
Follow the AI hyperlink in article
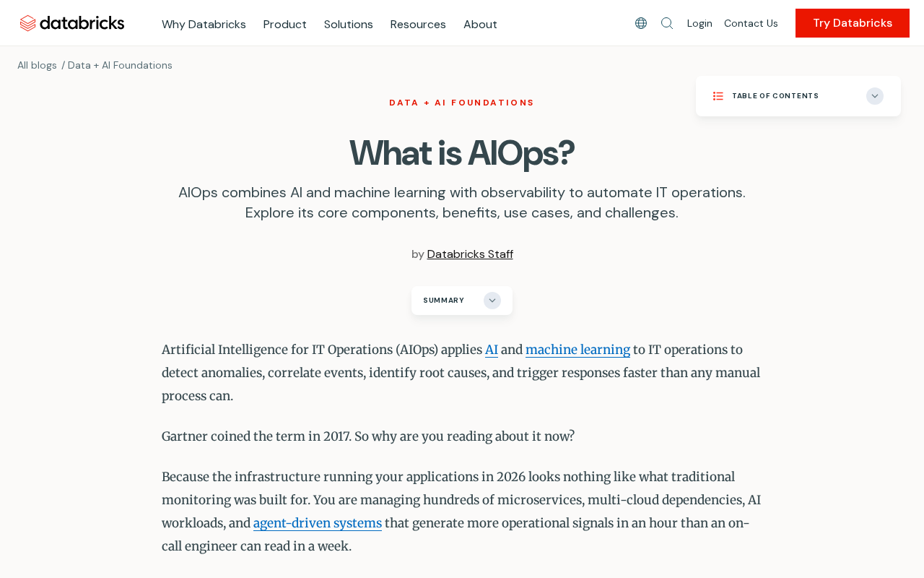click(492, 350)
